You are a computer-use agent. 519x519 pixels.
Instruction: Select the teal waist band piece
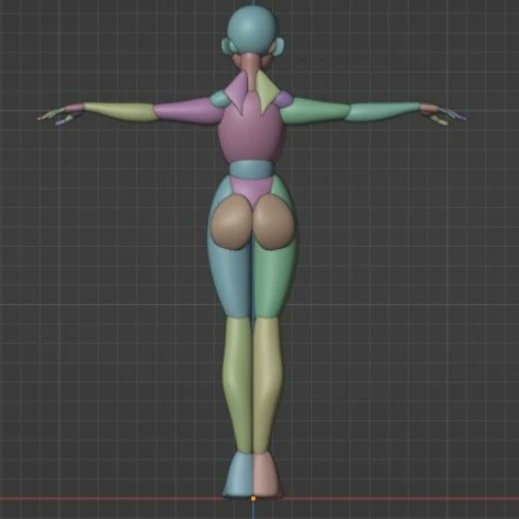point(252,169)
